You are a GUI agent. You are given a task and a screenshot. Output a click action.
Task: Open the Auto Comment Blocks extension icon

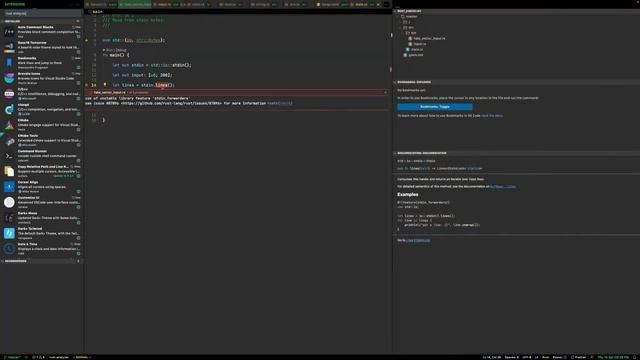pos(9,32)
